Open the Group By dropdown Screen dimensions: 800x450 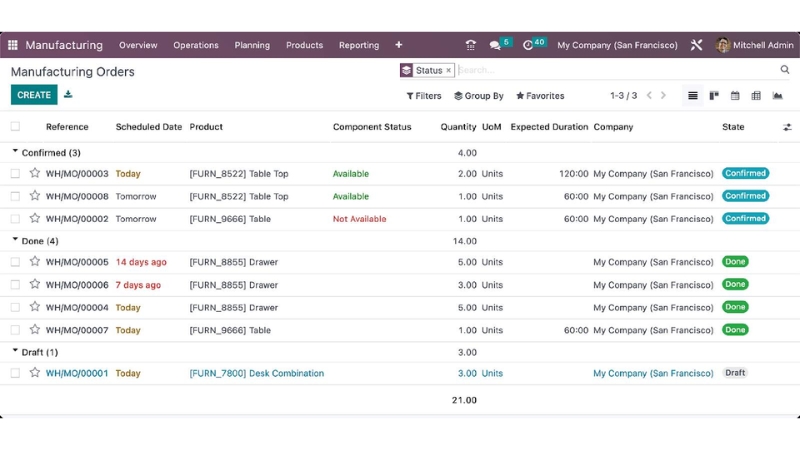click(479, 96)
